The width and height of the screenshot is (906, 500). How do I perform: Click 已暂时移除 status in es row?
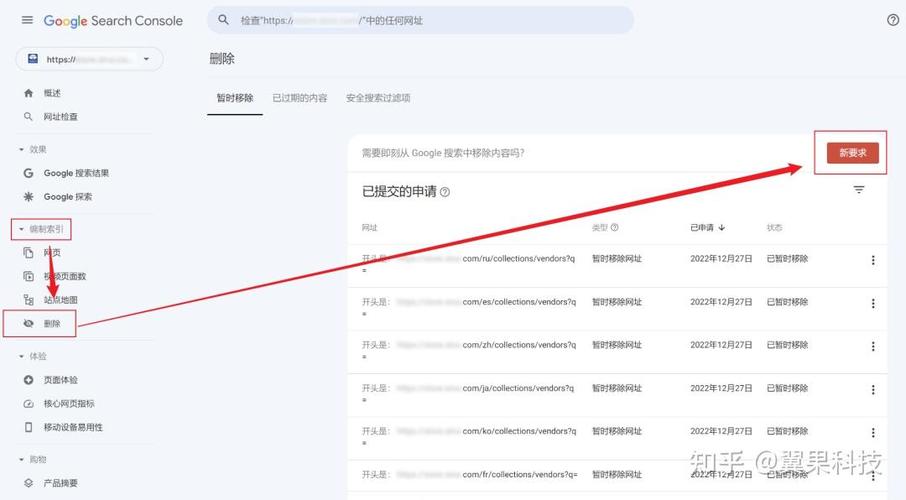[x=787, y=302]
